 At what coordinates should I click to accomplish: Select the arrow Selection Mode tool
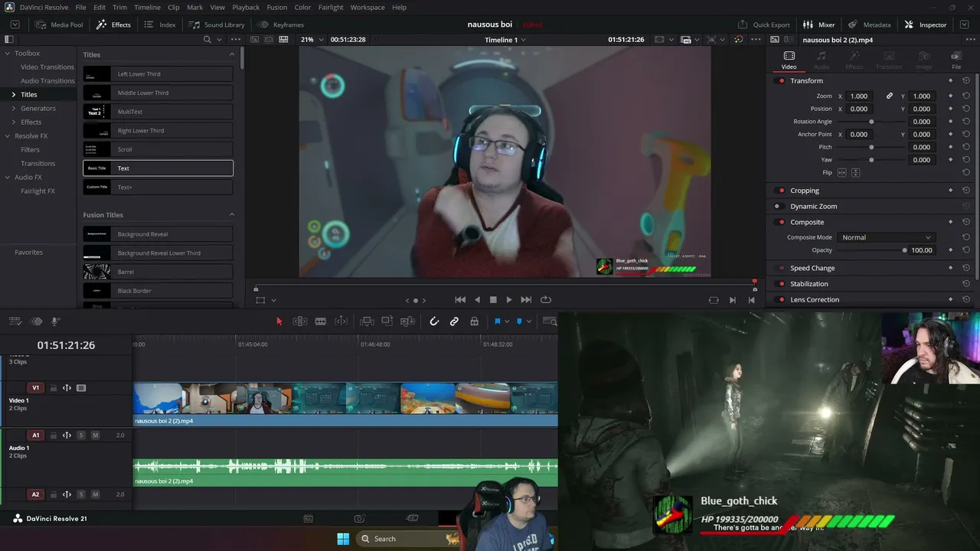click(279, 321)
